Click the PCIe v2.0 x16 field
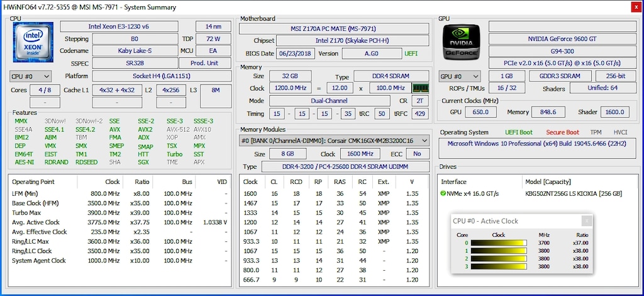 click(562, 64)
